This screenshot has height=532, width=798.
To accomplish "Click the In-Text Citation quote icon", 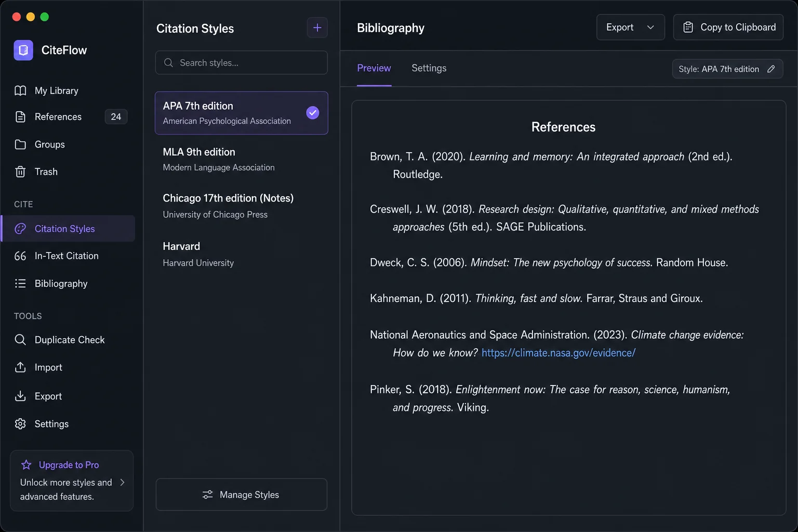I will tap(20, 256).
